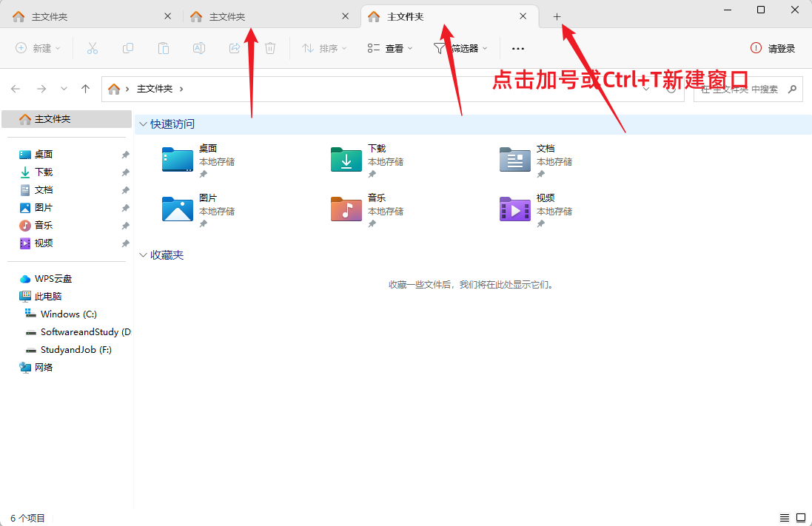Click the Delete icon in the toolbar

tap(270, 48)
